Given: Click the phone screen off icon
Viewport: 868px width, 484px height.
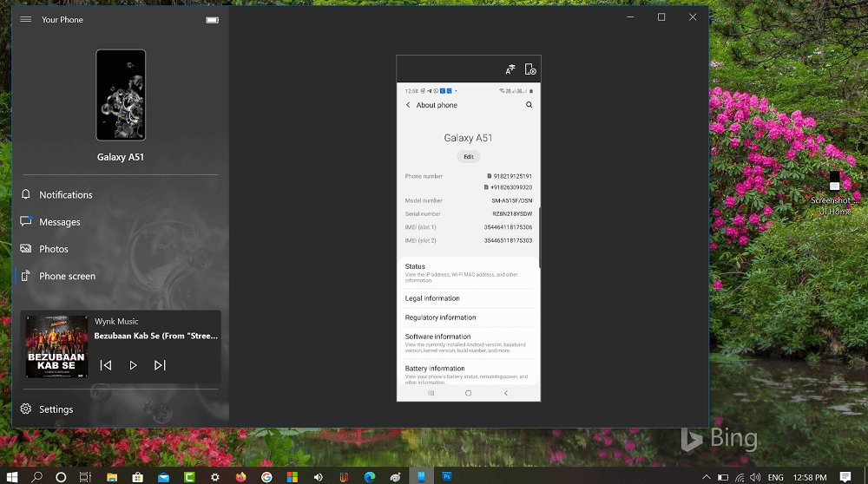Looking at the screenshot, I should (530, 69).
